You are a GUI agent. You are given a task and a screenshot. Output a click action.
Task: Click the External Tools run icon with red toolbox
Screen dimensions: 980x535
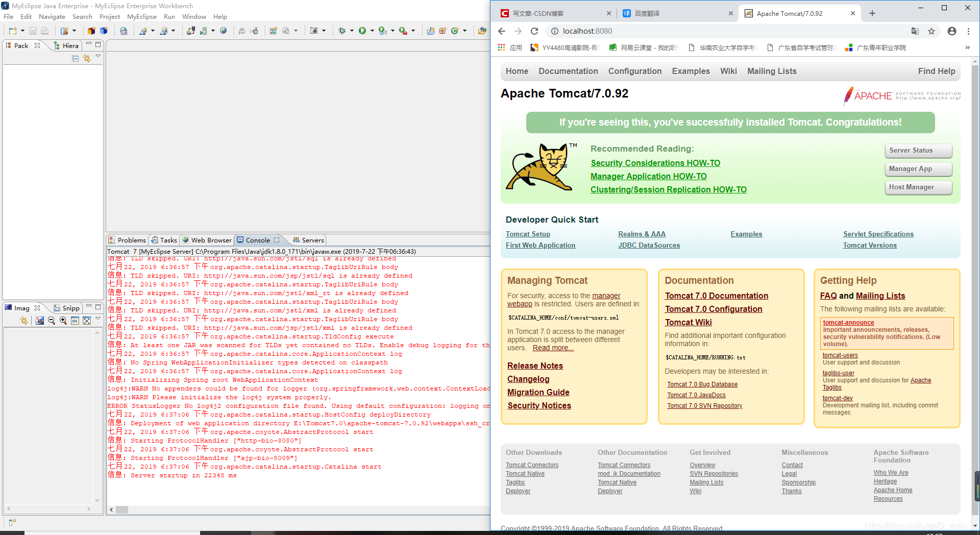coord(403,31)
